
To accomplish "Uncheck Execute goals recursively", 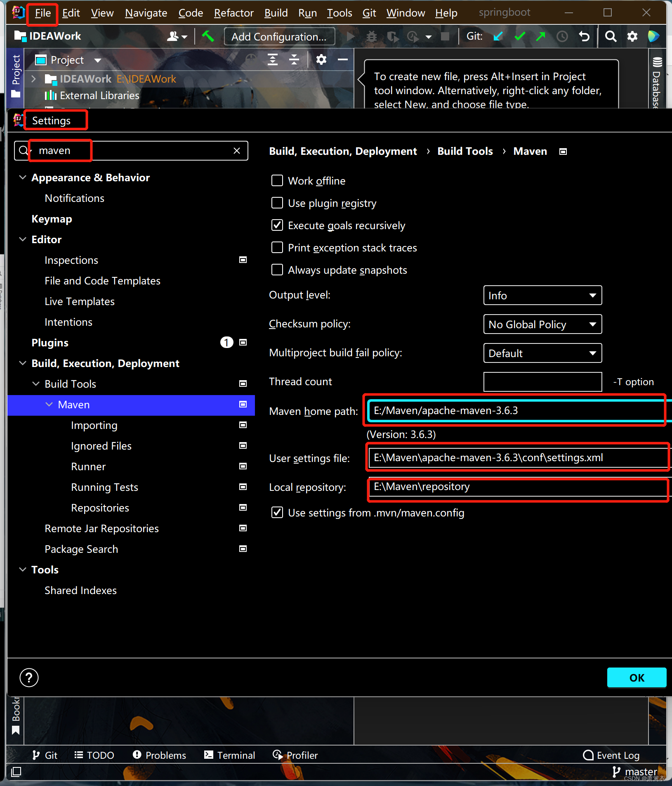I will pos(277,225).
